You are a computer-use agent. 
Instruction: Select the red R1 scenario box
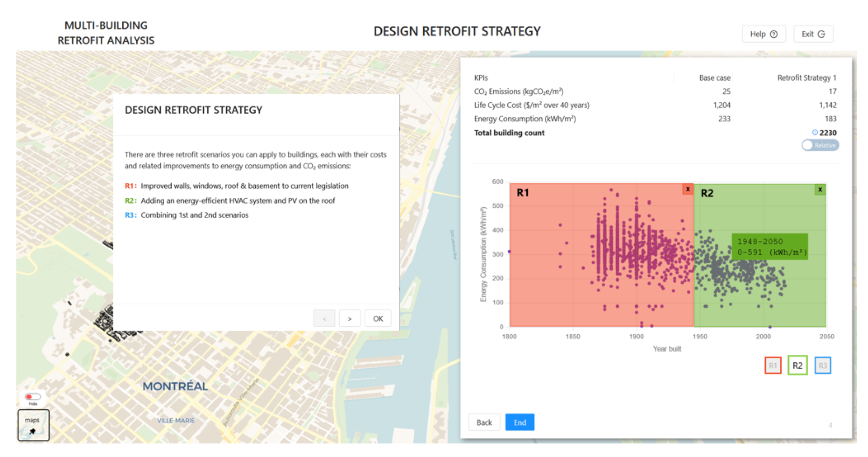(773, 366)
